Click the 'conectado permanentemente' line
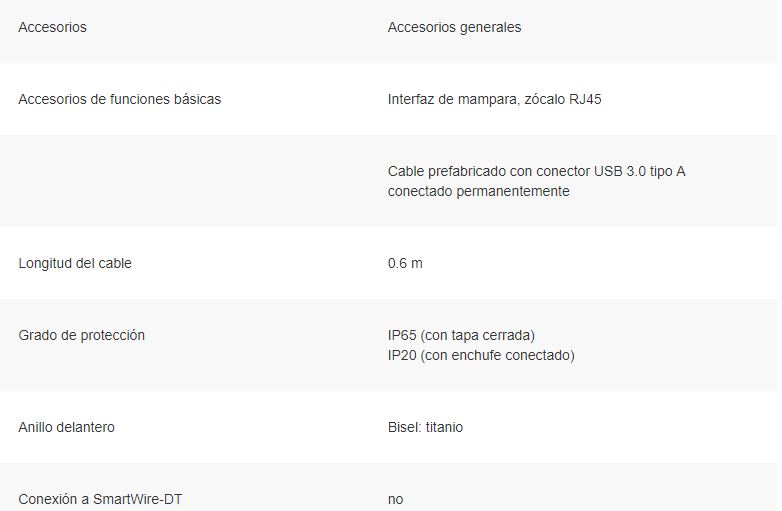The image size is (782, 511). tap(479, 191)
